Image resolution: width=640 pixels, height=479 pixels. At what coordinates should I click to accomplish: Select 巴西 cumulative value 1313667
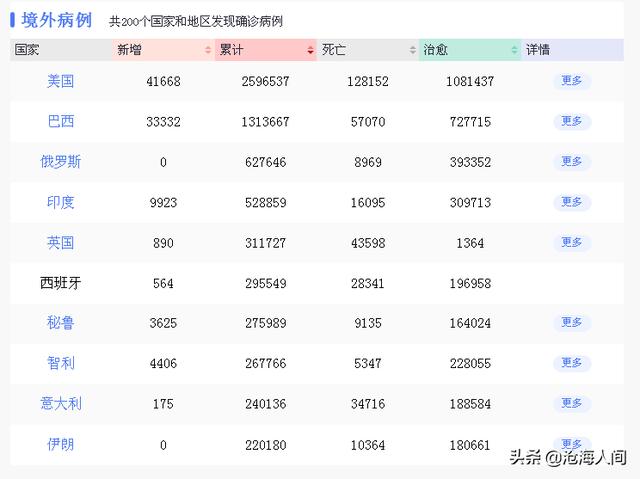point(265,122)
